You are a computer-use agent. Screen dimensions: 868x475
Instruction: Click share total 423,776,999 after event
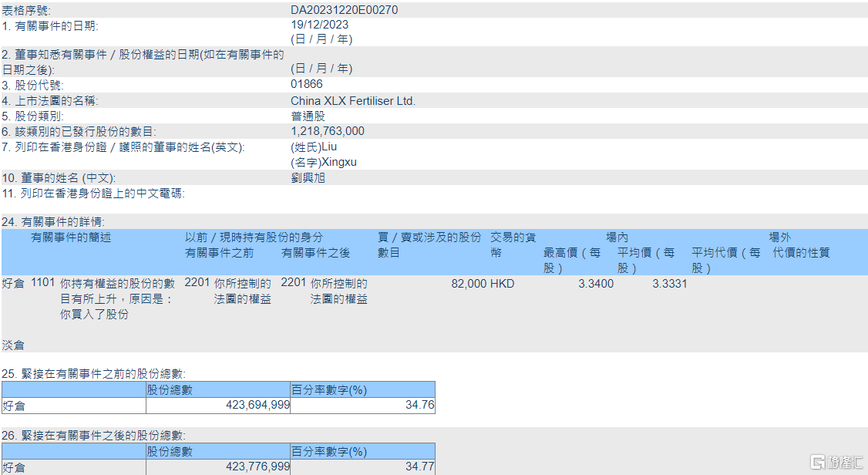click(x=257, y=467)
